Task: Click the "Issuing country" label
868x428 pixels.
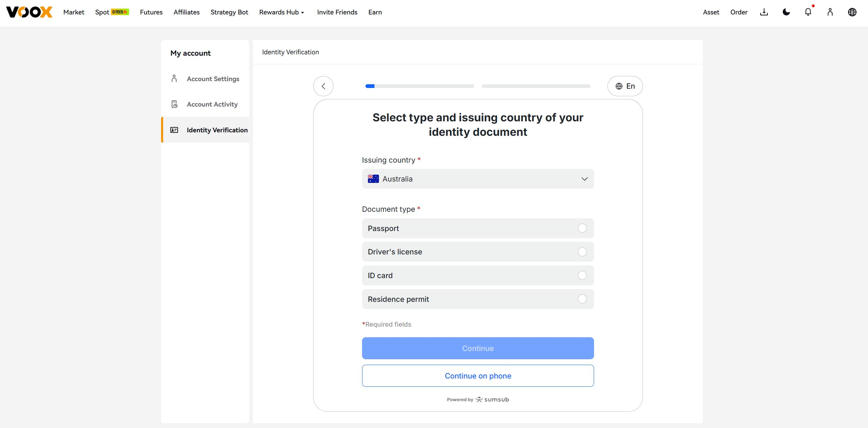Action: 389,160
